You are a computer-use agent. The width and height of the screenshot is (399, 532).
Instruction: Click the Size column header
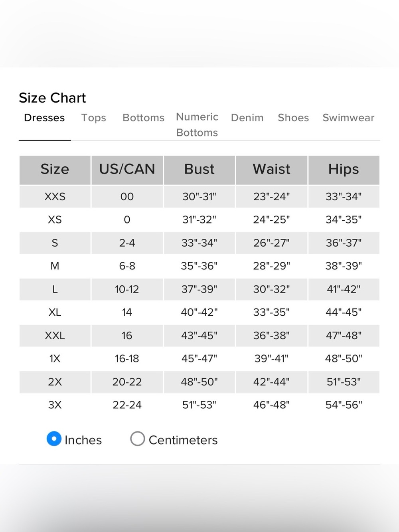[55, 170]
